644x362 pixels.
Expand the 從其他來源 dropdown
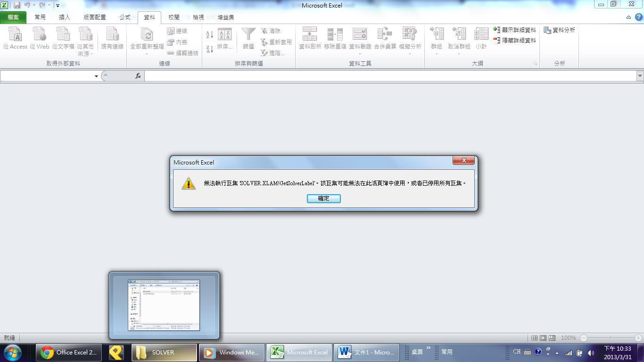[85, 41]
